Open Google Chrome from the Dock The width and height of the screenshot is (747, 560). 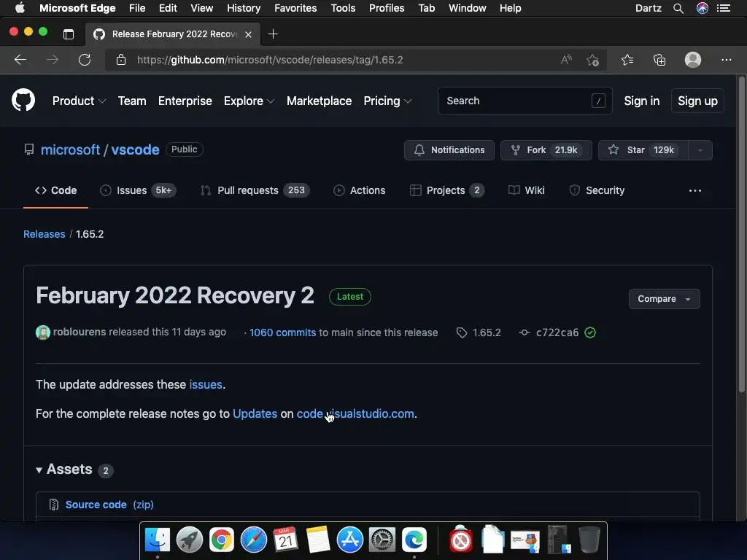click(222, 540)
